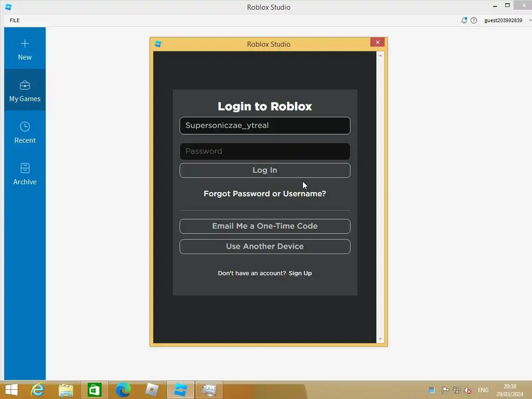Click the muted volume tray icon
The height and width of the screenshot is (399, 532).
click(468, 390)
